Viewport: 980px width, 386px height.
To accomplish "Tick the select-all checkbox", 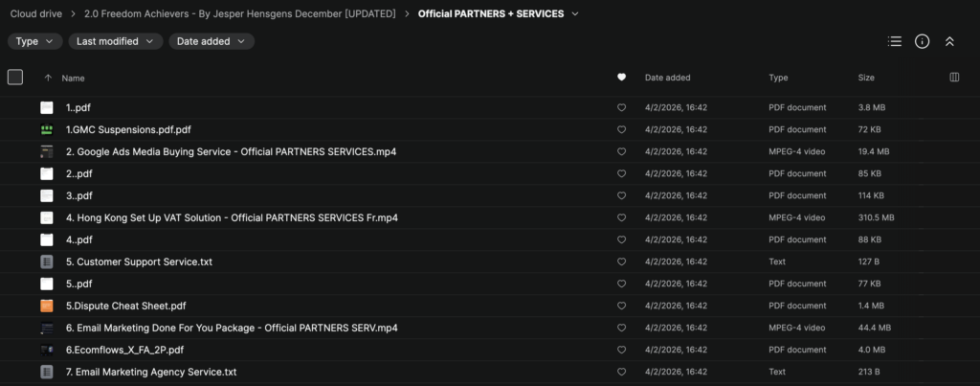I will [x=15, y=77].
